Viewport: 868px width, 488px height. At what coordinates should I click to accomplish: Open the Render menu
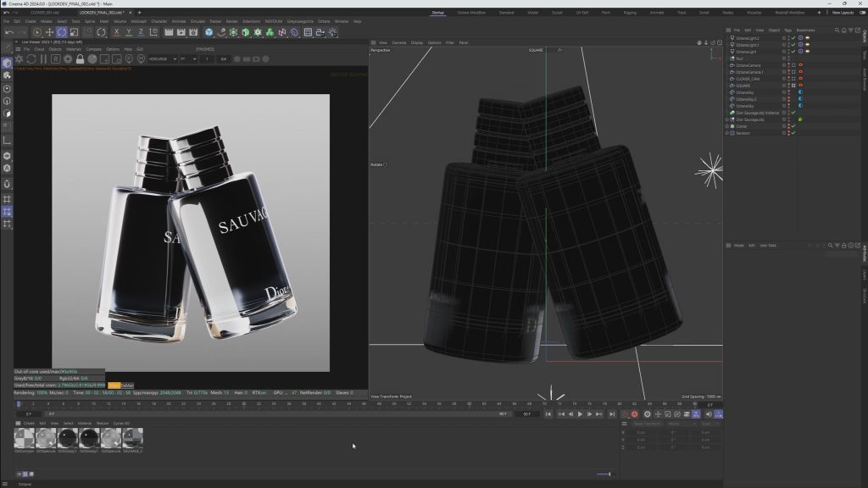[232, 21]
